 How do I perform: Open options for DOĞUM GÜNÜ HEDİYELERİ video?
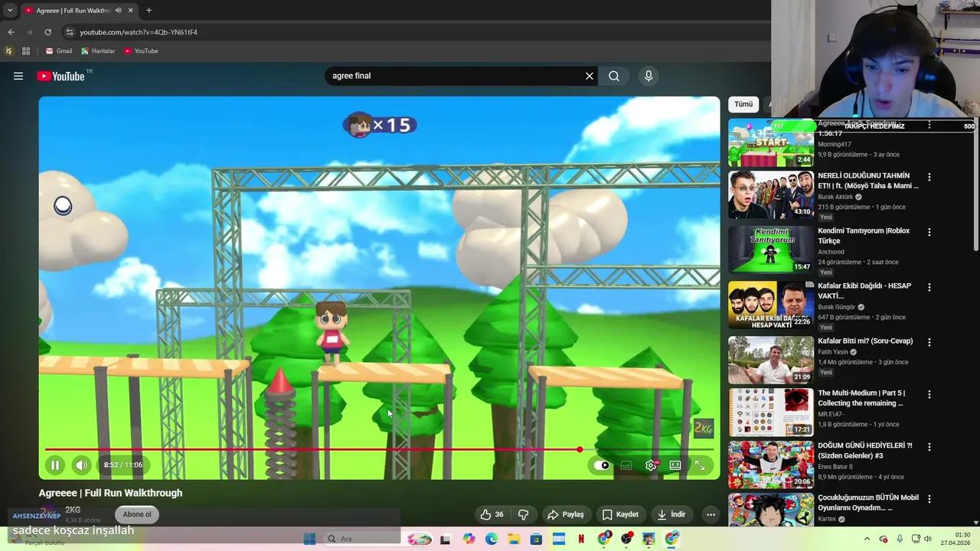[x=929, y=446]
